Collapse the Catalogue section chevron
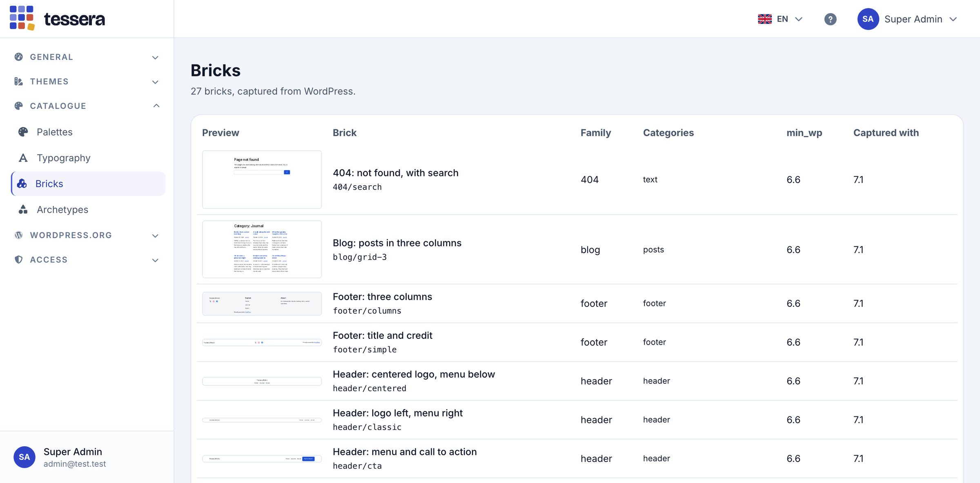This screenshot has width=980, height=483. tap(156, 106)
